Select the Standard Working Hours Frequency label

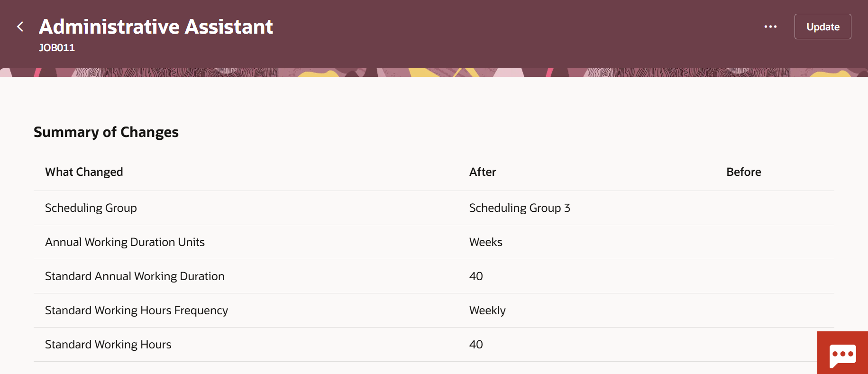point(137,310)
